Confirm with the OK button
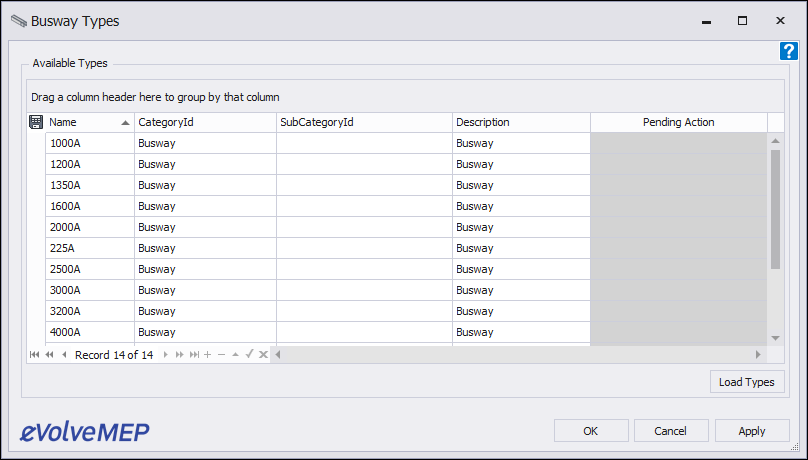The height and width of the screenshot is (460, 808). click(x=591, y=431)
